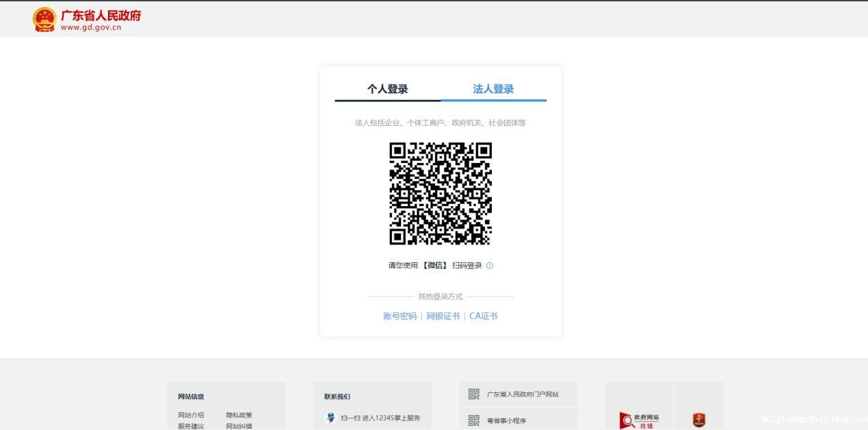This screenshot has height=430, width=868.
Task: Click the 广东省人民政府门户网站 label
Action: [x=523, y=394]
